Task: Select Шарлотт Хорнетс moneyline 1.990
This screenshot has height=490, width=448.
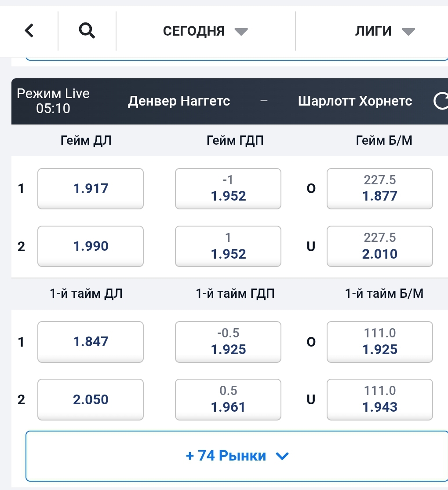Action: (91, 246)
